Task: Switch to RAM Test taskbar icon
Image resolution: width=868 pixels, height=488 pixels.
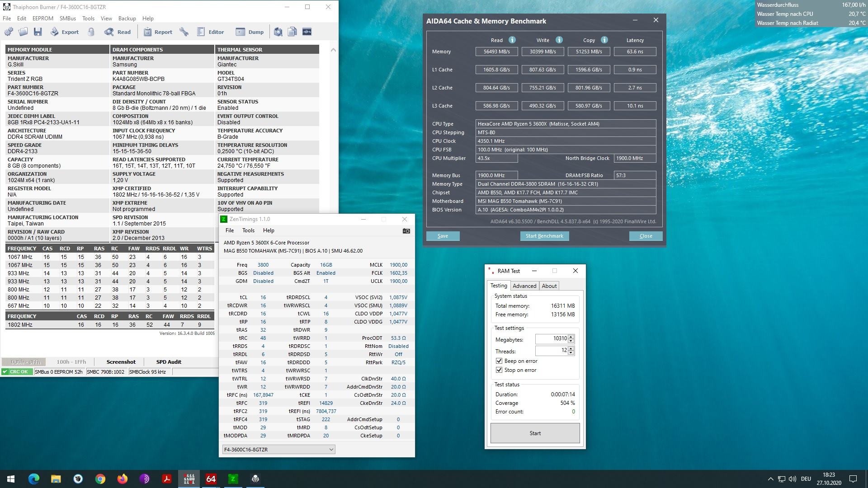Action: click(189, 479)
